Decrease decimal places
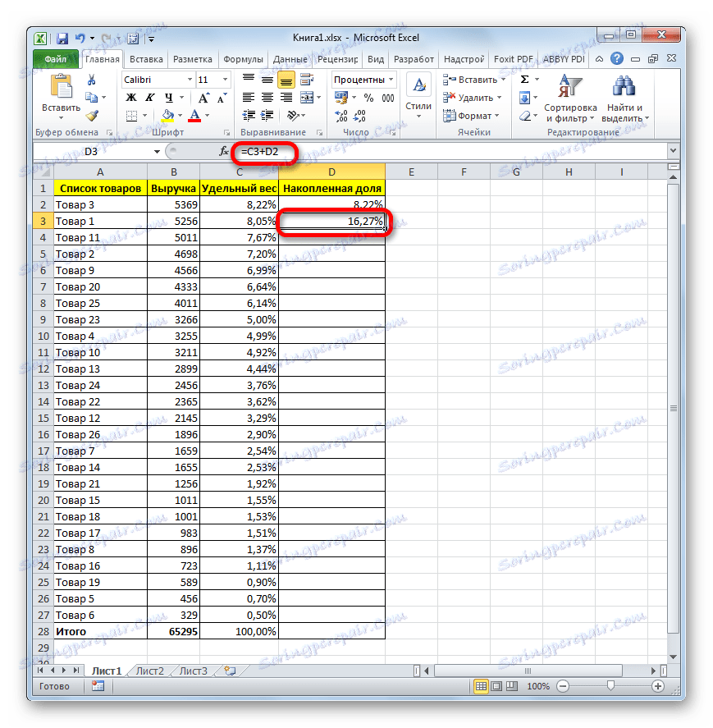Screen dimensions: 713x728 tap(359, 116)
